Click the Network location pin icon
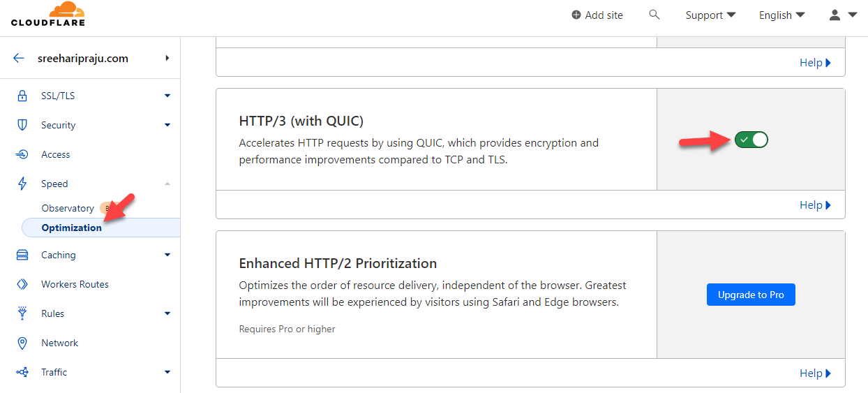868x393 pixels. tap(22, 343)
